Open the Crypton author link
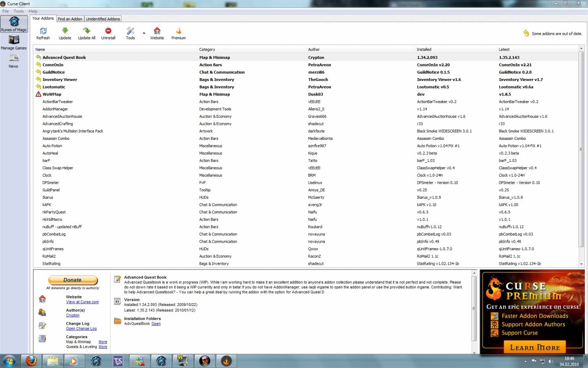The width and height of the screenshot is (588, 368). 73,315
